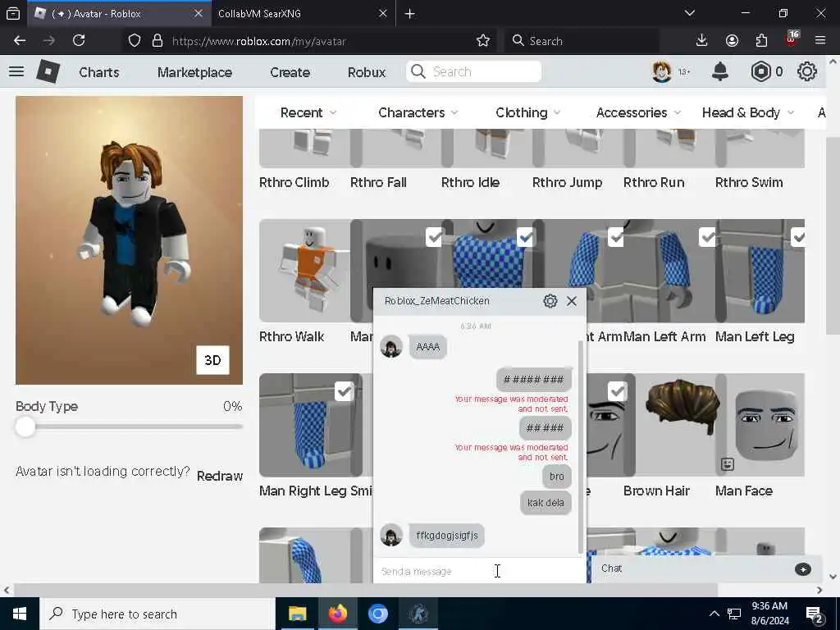Viewport: 840px width, 630px height.
Task: Expand the Clothing dropdown
Action: pos(528,112)
